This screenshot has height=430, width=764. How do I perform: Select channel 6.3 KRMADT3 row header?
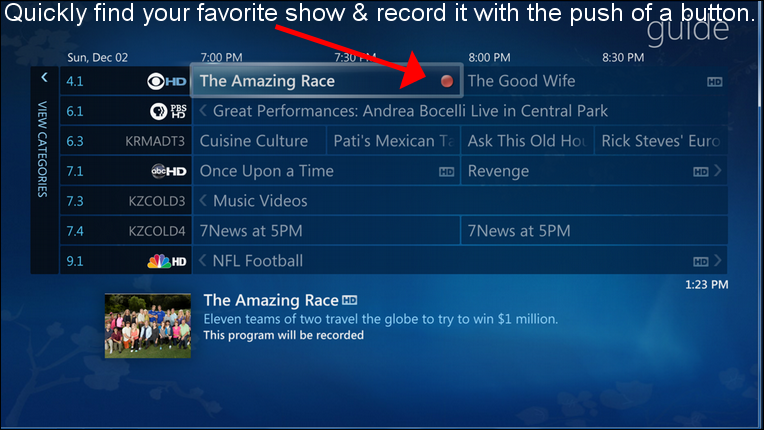coord(126,141)
